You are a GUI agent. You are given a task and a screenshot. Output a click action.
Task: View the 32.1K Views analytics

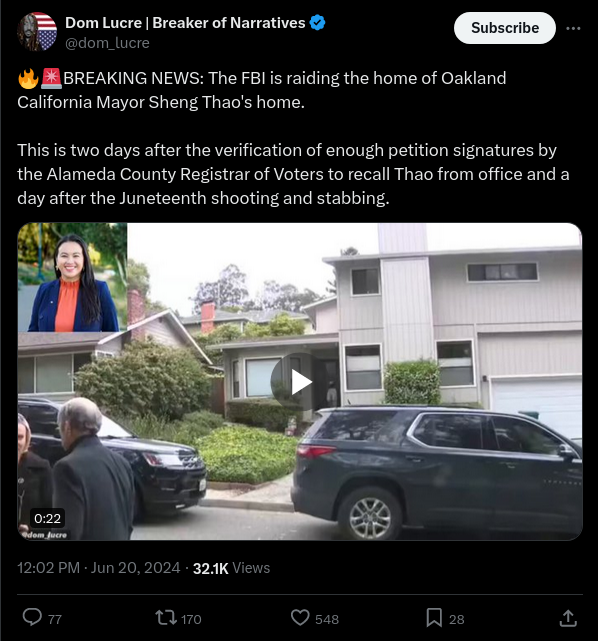[231, 568]
